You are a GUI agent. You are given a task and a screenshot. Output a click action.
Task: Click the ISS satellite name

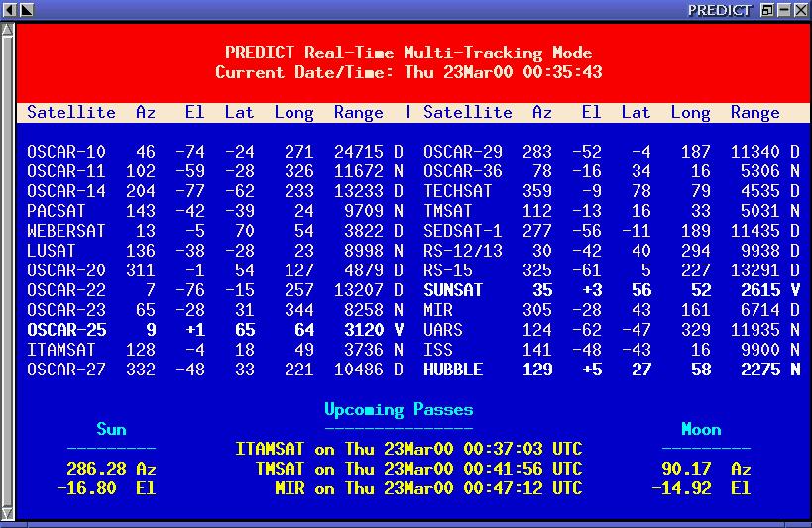pyautogui.click(x=438, y=350)
